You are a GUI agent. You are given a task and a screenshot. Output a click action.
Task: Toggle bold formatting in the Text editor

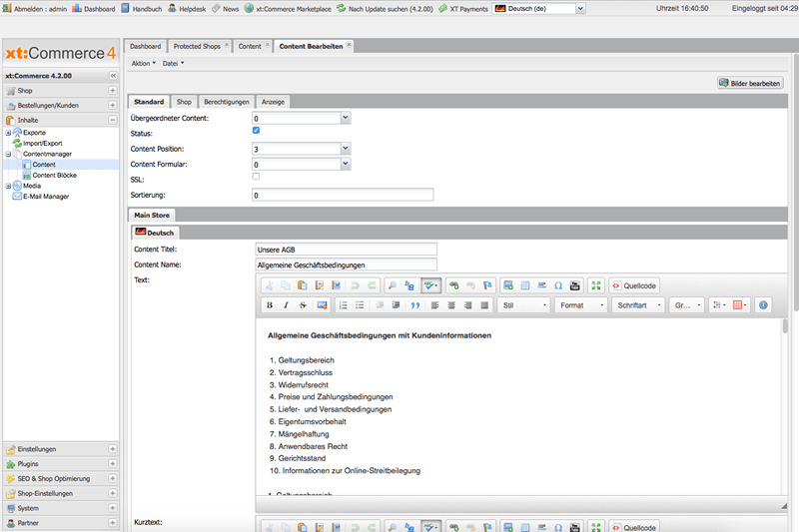tap(269, 305)
